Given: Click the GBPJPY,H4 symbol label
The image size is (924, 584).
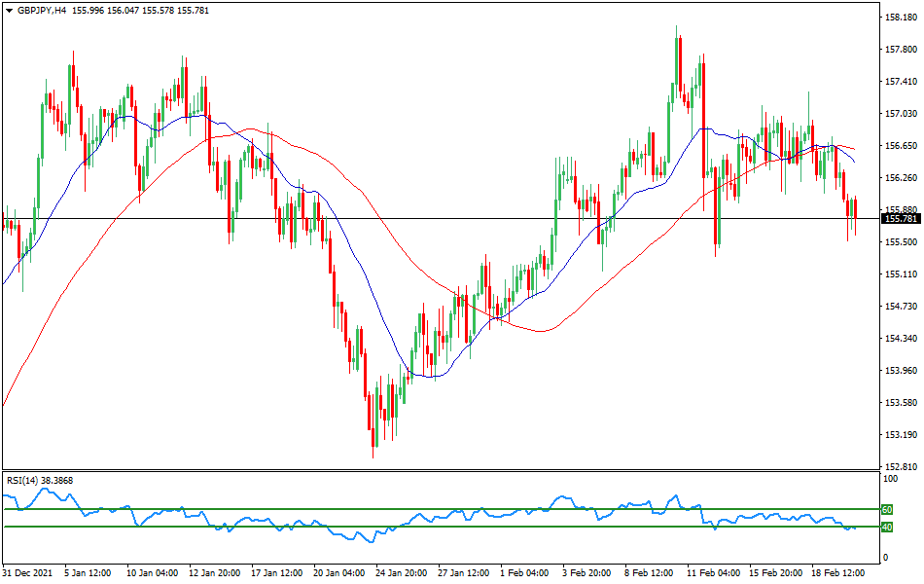Looking at the screenshot, I should pos(49,10).
